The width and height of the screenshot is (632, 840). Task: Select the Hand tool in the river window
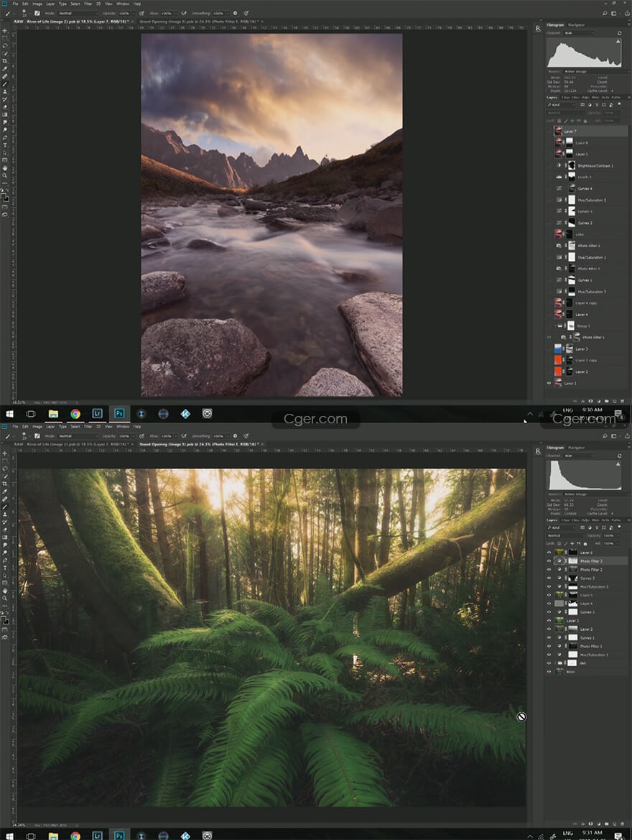[x=5, y=167]
